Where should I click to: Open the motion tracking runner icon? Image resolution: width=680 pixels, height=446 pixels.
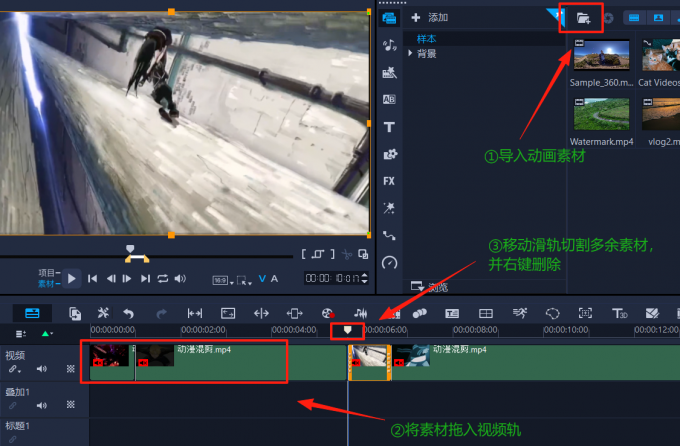pyautogui.click(x=519, y=313)
